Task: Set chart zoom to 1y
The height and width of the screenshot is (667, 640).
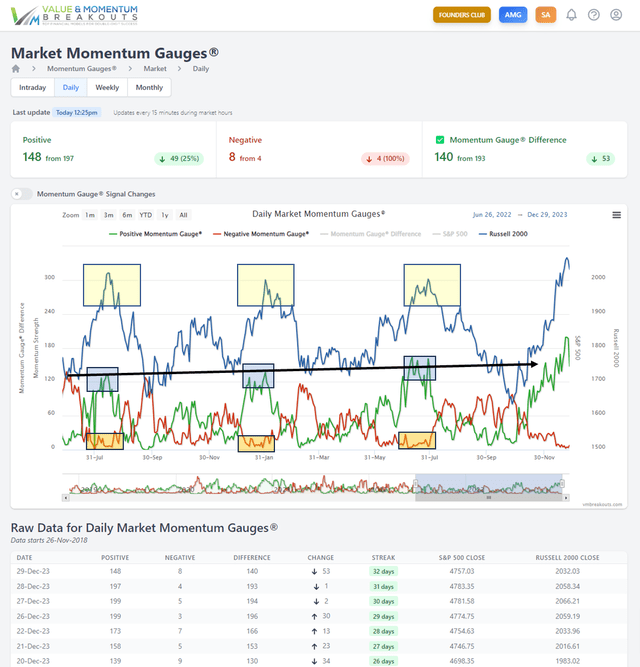Action: (165, 215)
